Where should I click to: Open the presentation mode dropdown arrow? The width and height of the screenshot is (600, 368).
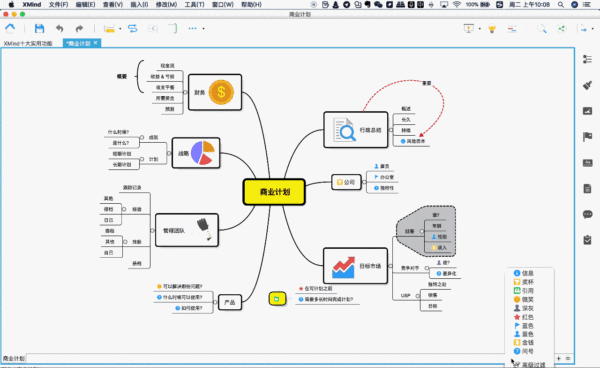479,29
